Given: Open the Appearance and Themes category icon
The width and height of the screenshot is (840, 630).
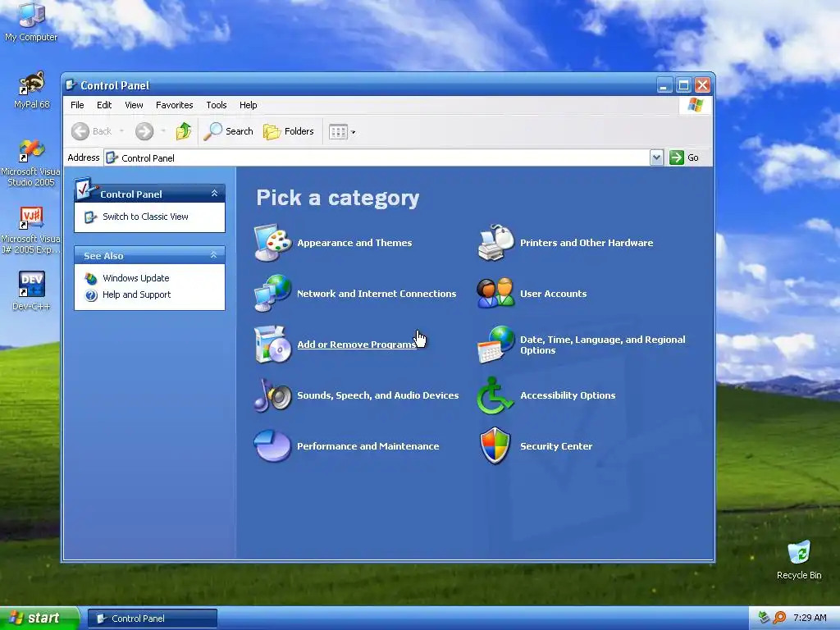Looking at the screenshot, I should click(x=272, y=243).
